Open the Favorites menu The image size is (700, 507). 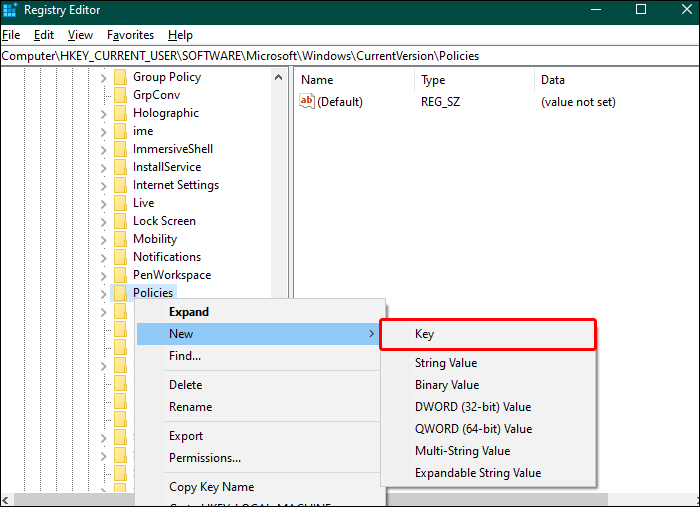click(x=130, y=35)
